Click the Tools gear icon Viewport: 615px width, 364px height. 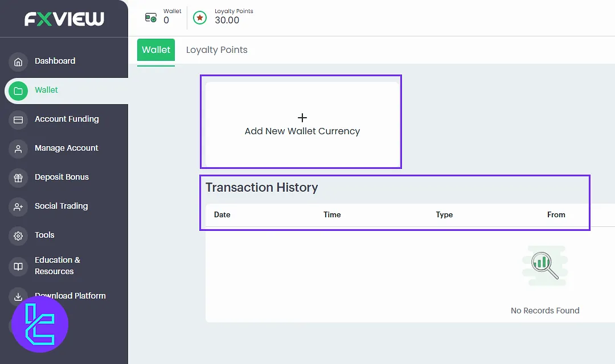18,236
